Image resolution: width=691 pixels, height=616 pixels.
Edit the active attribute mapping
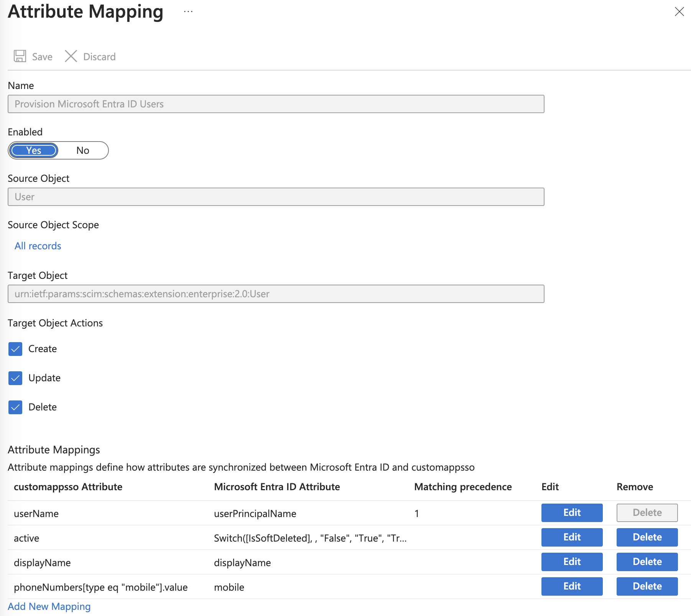[x=572, y=537]
